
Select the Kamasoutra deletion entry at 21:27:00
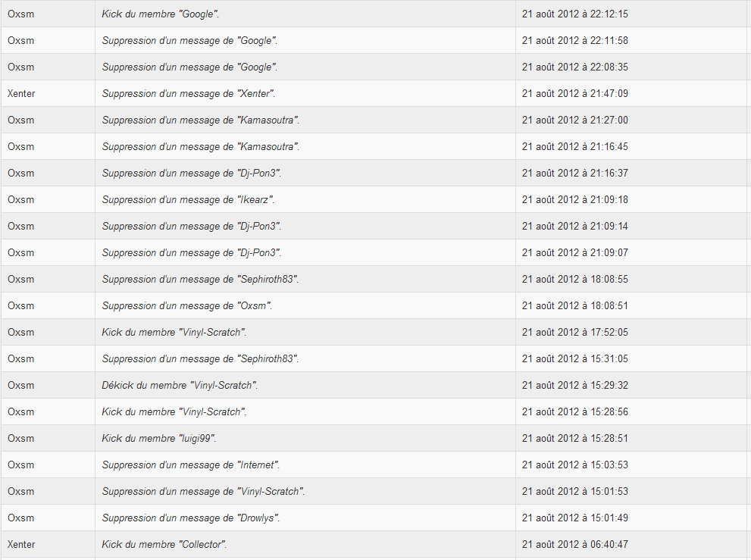[x=200, y=120]
